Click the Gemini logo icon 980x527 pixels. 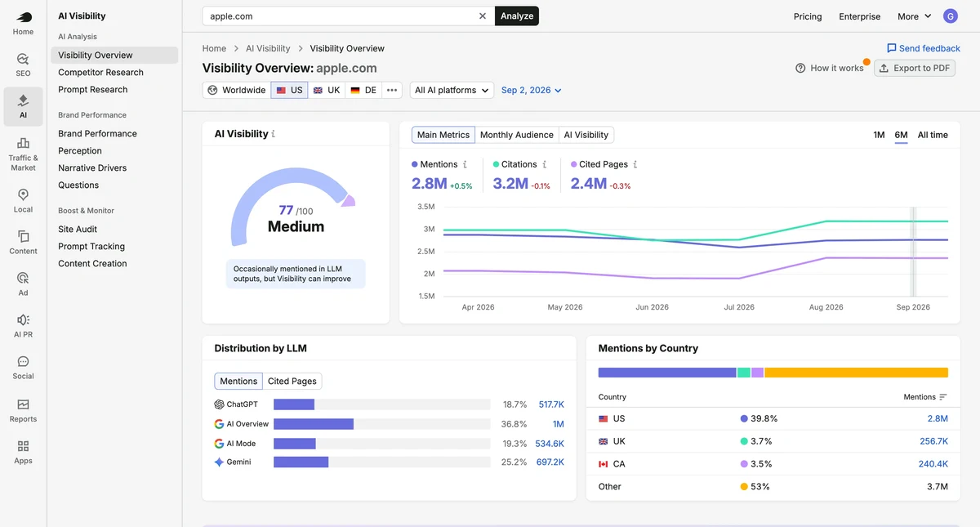coord(219,462)
